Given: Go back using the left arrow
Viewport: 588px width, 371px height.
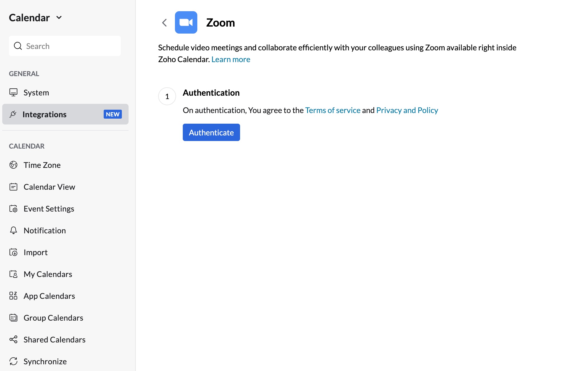Looking at the screenshot, I should 164,23.
